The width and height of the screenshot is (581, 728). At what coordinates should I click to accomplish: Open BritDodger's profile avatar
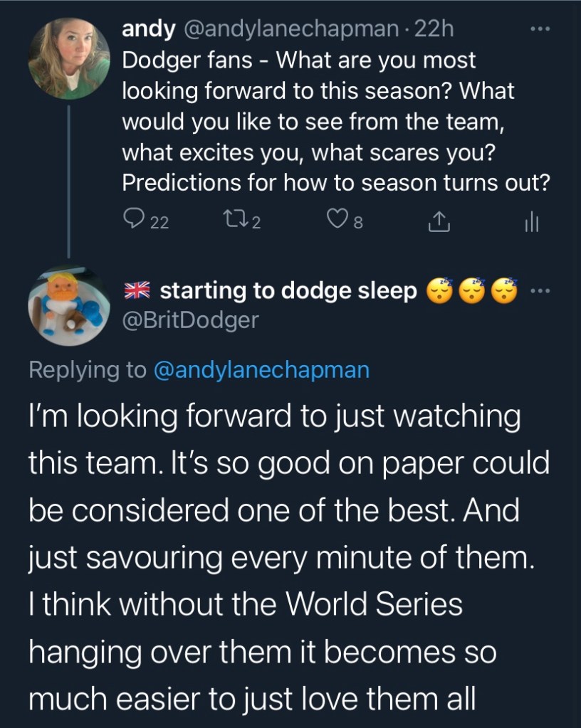(68, 306)
